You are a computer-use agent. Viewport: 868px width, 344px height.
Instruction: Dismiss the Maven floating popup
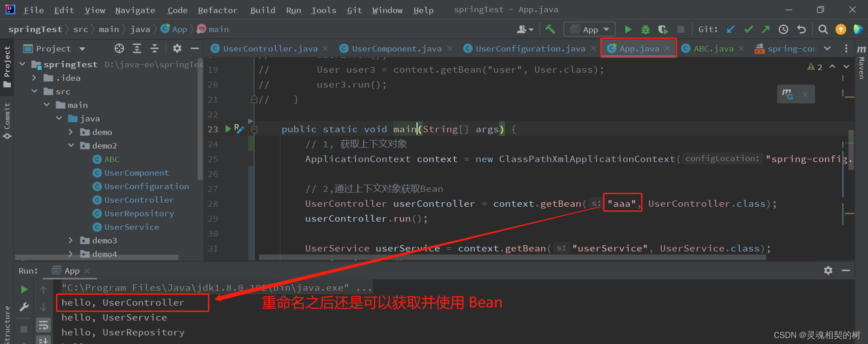click(x=805, y=94)
